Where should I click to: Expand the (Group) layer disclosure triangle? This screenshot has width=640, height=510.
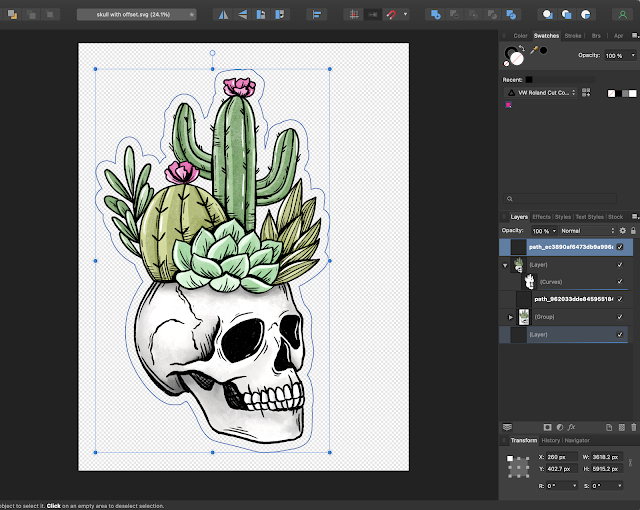[510, 317]
